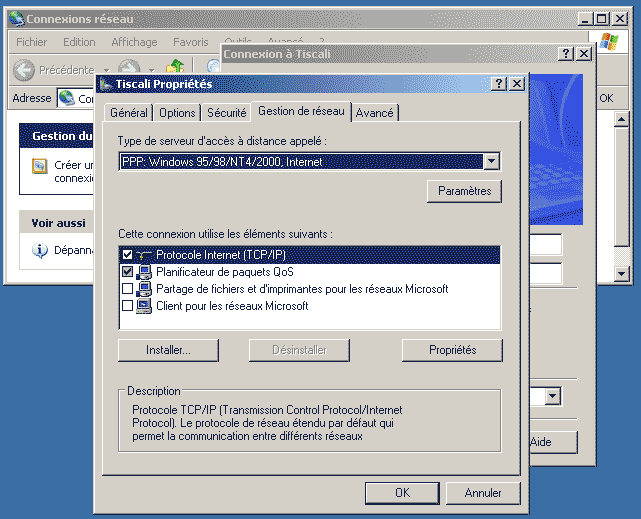
Task: Open Favoris menu in Connexions réseau
Action: [x=191, y=42]
